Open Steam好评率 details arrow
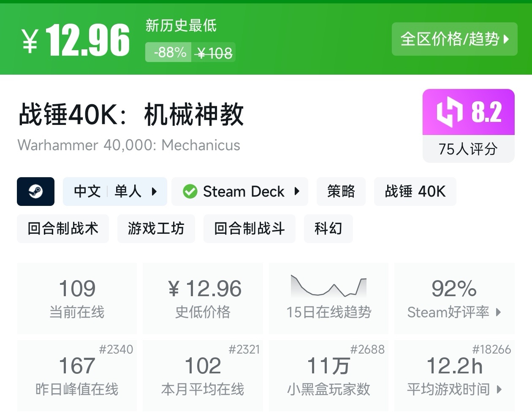Viewport: 532px width, 416px height. pos(499,312)
